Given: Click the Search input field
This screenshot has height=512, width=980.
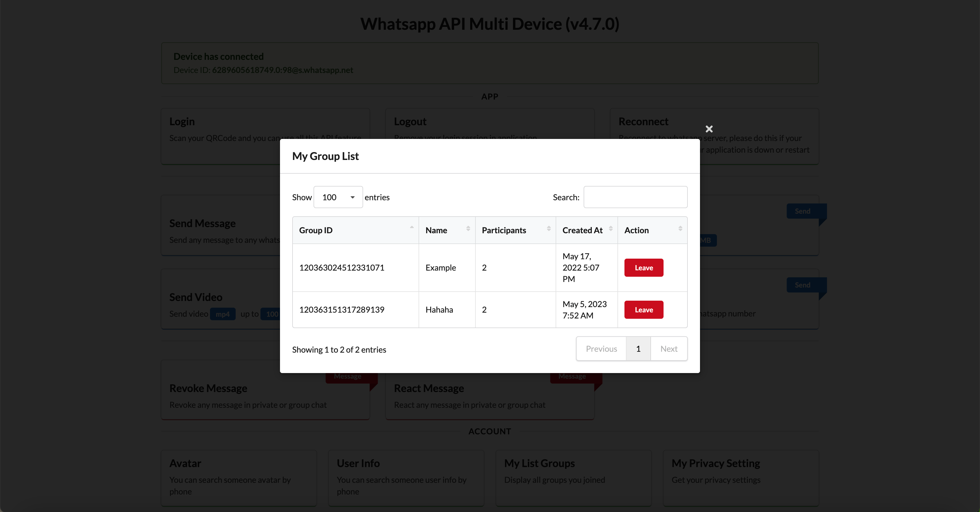Looking at the screenshot, I should 635,197.
